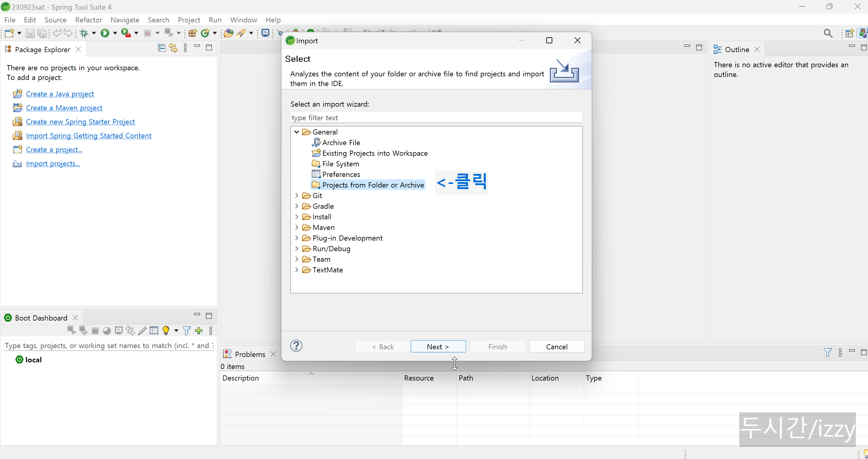Click the Open Perspective icon
Viewport: 868px width, 459px height.
coord(850,33)
